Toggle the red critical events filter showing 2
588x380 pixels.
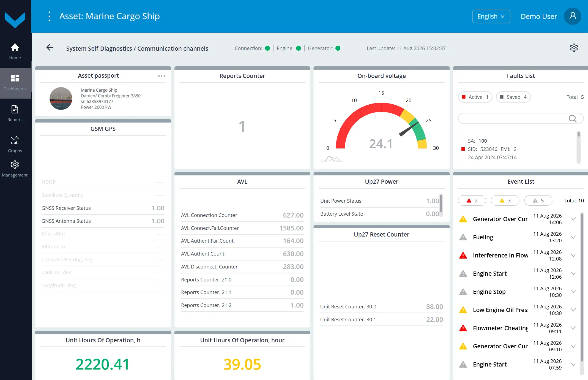pyautogui.click(x=472, y=200)
